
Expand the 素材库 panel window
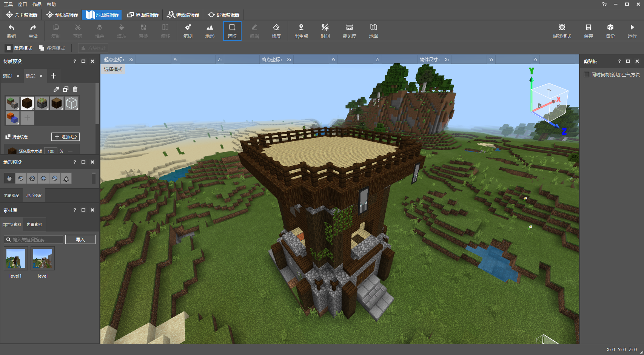(x=83, y=210)
